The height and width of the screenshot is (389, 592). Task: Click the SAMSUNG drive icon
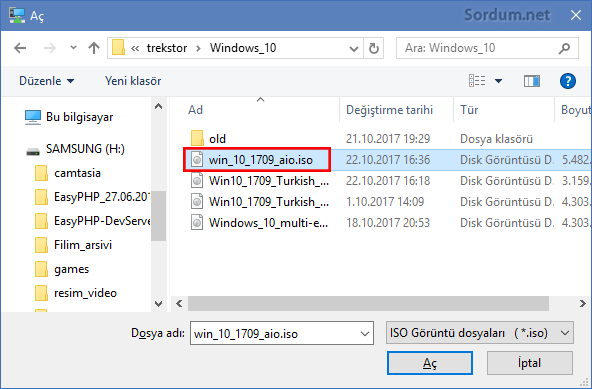point(33,151)
